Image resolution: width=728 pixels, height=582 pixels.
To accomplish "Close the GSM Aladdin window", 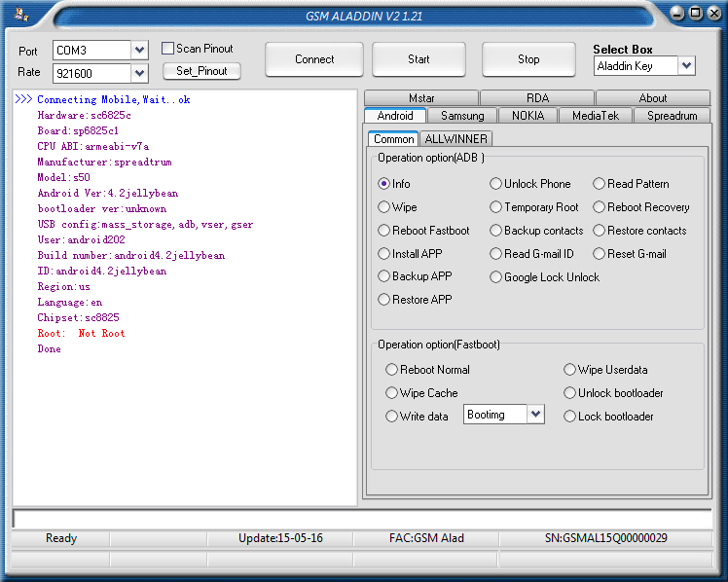I will [x=713, y=13].
